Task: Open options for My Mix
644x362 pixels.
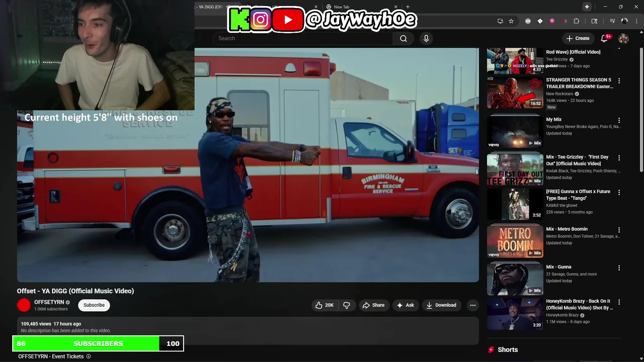Action: [x=619, y=121]
